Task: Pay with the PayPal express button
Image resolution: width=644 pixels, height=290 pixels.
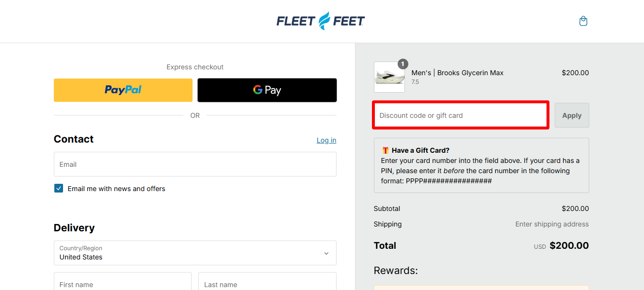Action: [123, 90]
